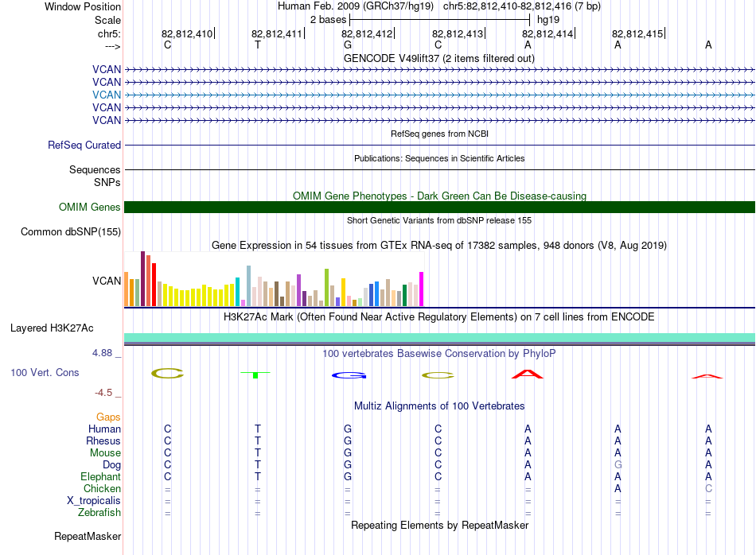756x555 pixels.
Task: Click the magenta bar ending GTEx chart
Action: point(422,289)
